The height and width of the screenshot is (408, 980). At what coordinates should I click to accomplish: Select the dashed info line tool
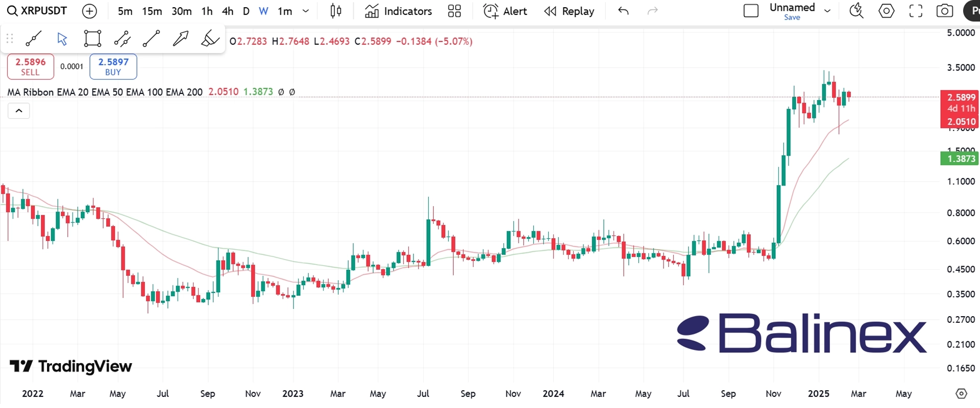point(122,38)
